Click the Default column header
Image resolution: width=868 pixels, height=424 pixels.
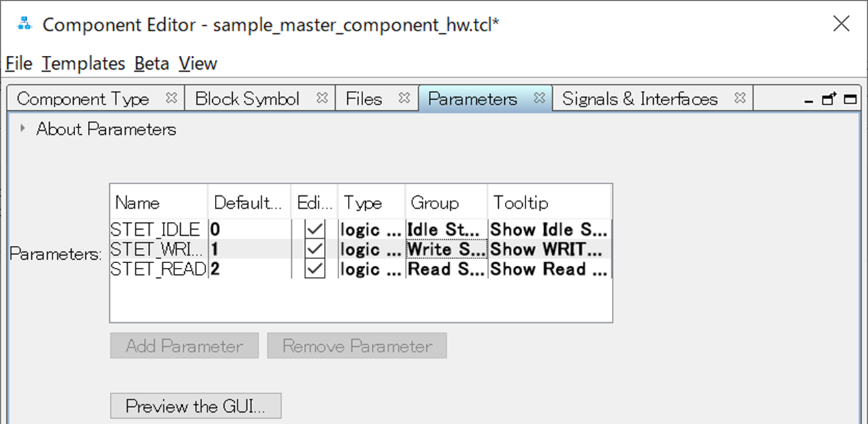pyautogui.click(x=249, y=202)
